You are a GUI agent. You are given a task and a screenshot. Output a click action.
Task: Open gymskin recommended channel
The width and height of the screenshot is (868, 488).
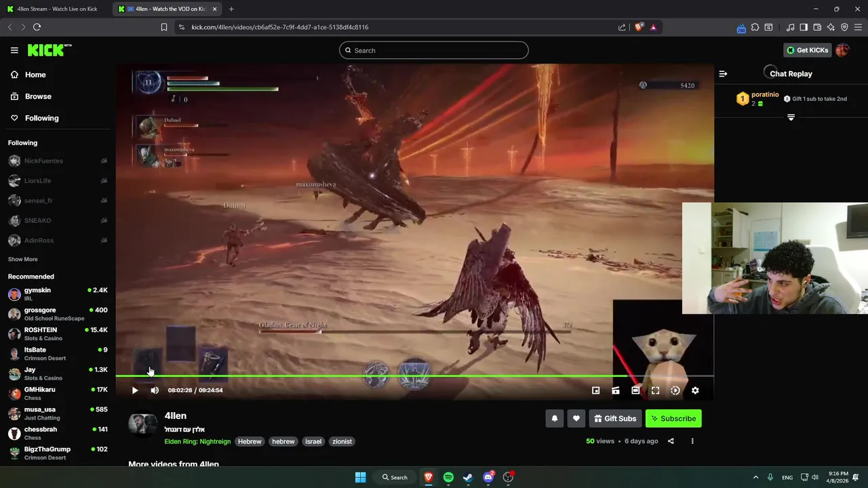tap(58, 294)
